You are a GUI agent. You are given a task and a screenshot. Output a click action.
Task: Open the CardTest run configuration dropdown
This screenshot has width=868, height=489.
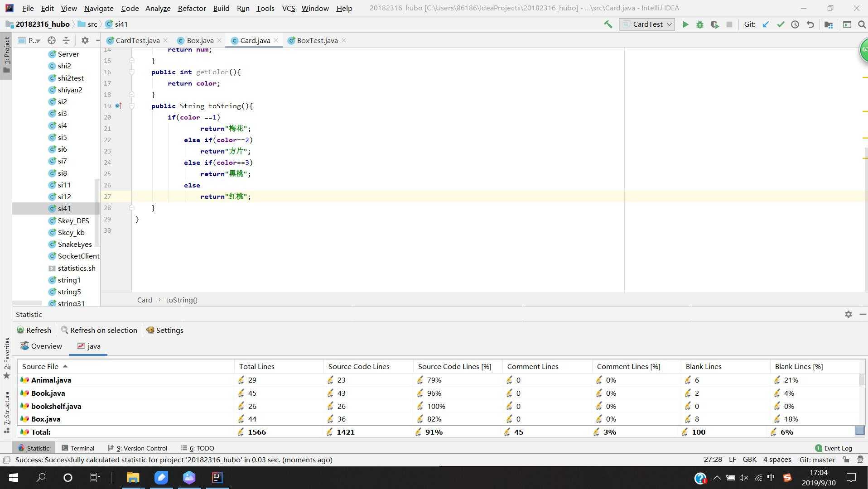pos(647,24)
